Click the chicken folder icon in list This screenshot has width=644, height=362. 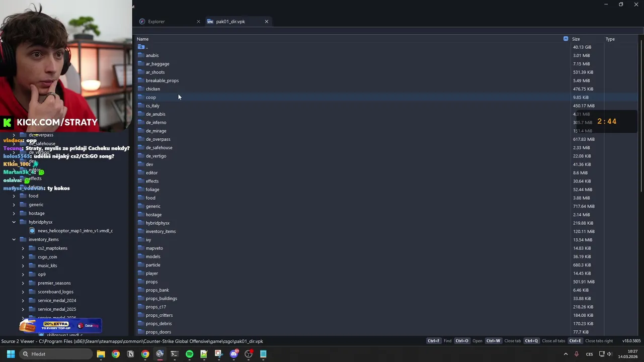point(141,89)
